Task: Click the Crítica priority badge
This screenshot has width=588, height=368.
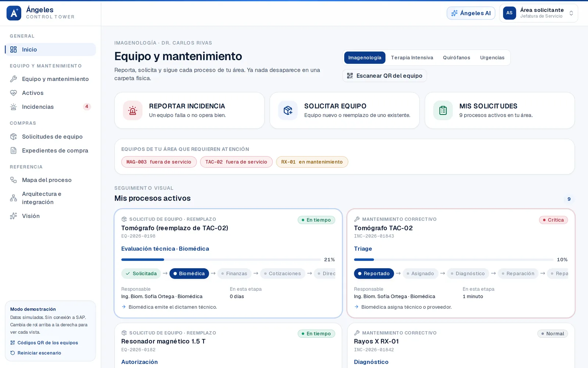Action: click(x=553, y=220)
